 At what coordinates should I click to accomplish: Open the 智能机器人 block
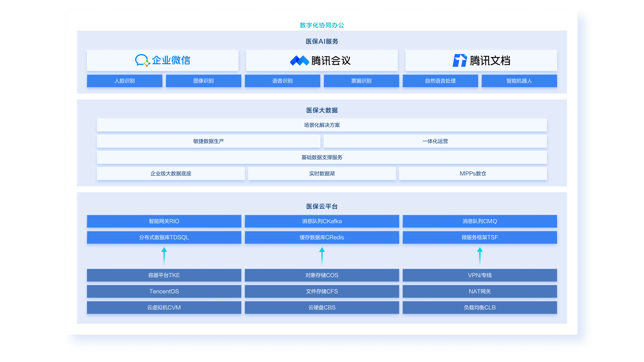click(x=519, y=81)
